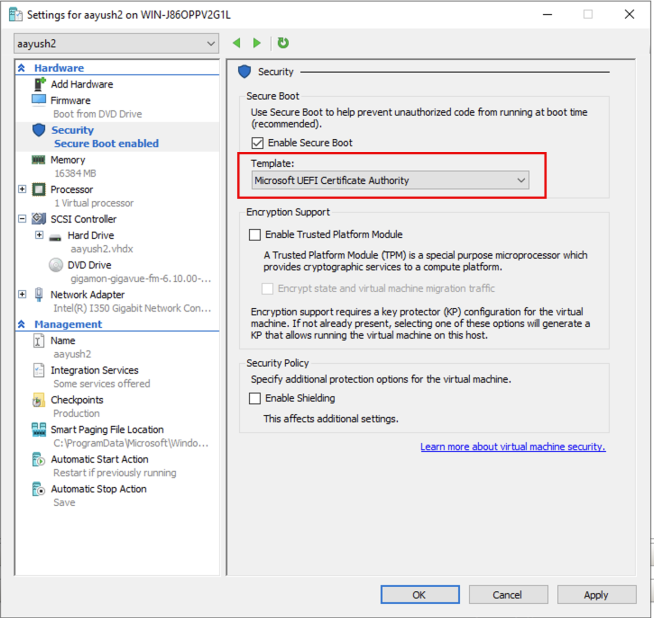654x618 pixels.
Task: Click the green forward navigation arrow
Action: (x=257, y=43)
